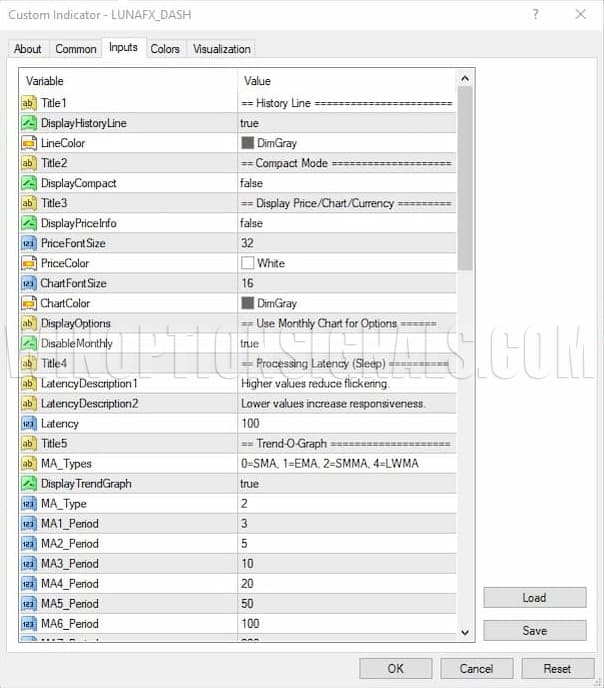Open the PriceColor White value dropdown

tap(346, 263)
